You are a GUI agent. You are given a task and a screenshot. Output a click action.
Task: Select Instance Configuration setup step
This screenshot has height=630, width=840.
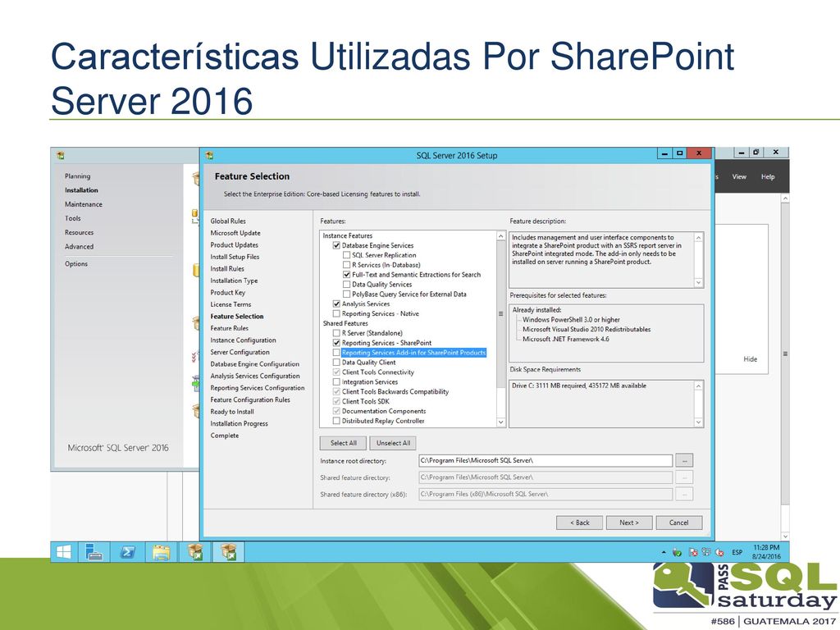[x=243, y=340]
